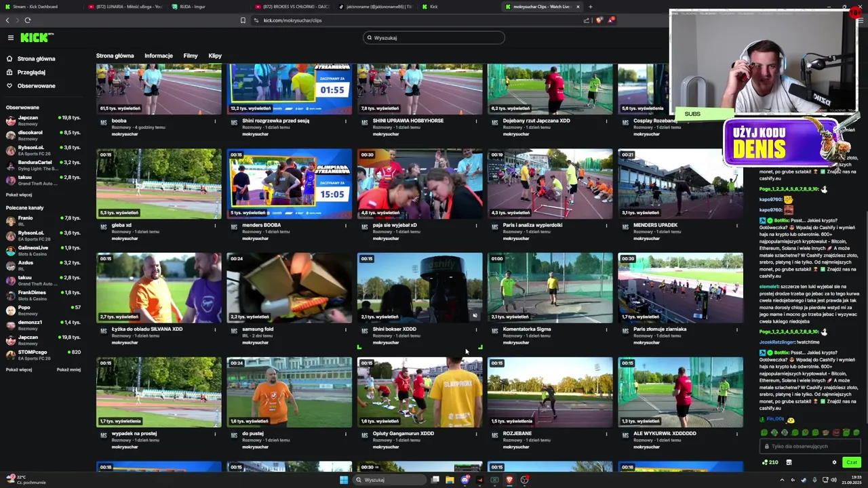
Task: Open discokarol channel in sidebar
Action: click(x=43, y=136)
